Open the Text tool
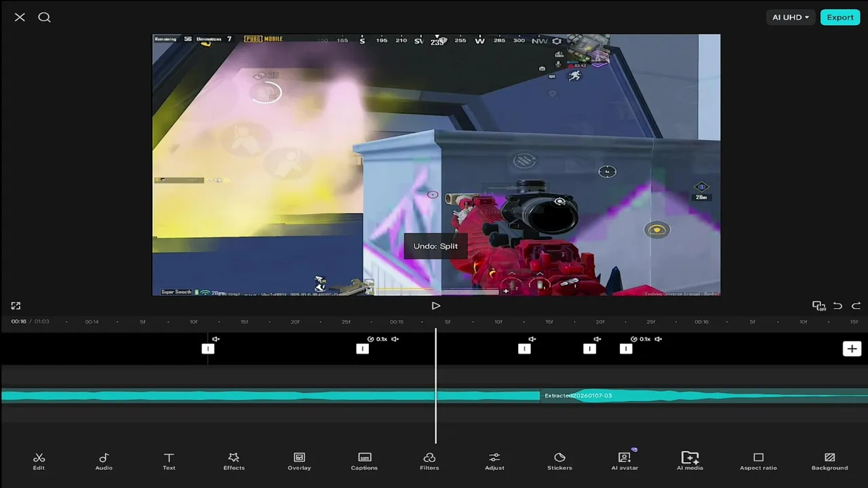This screenshot has height=488, width=868. pyautogui.click(x=169, y=461)
